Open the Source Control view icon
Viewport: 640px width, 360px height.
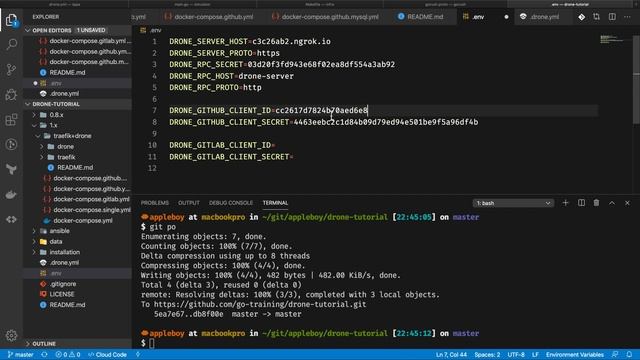[x=11, y=69]
